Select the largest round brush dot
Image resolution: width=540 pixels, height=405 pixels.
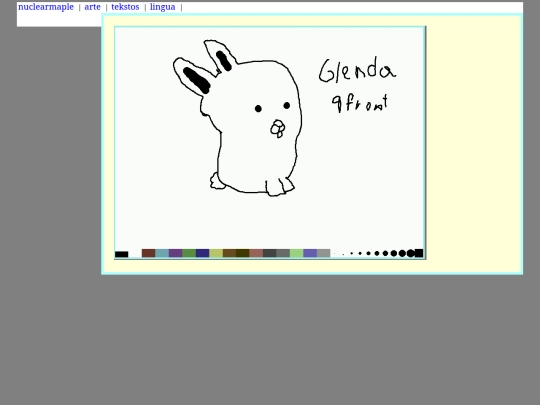[x=411, y=253]
